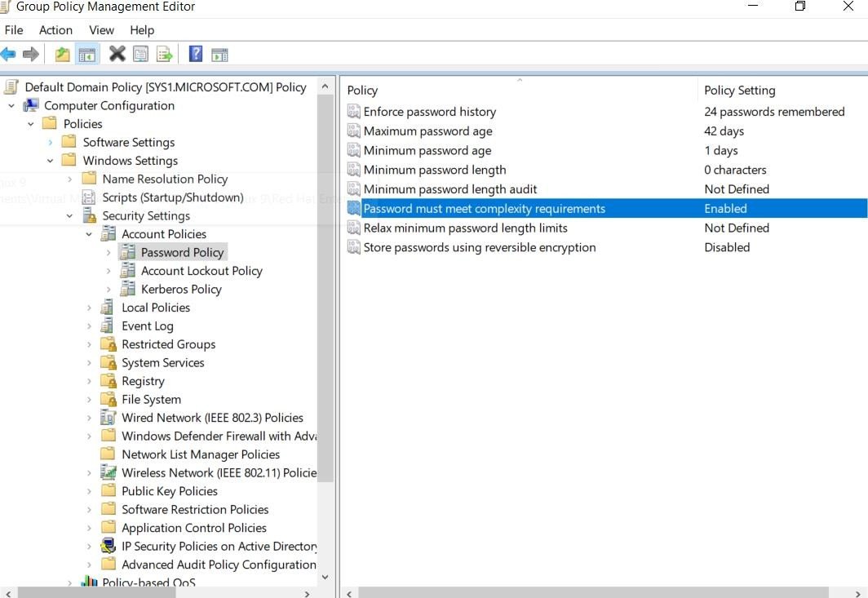Collapse the Account Policies node
The height and width of the screenshot is (598, 868).
pos(89,233)
